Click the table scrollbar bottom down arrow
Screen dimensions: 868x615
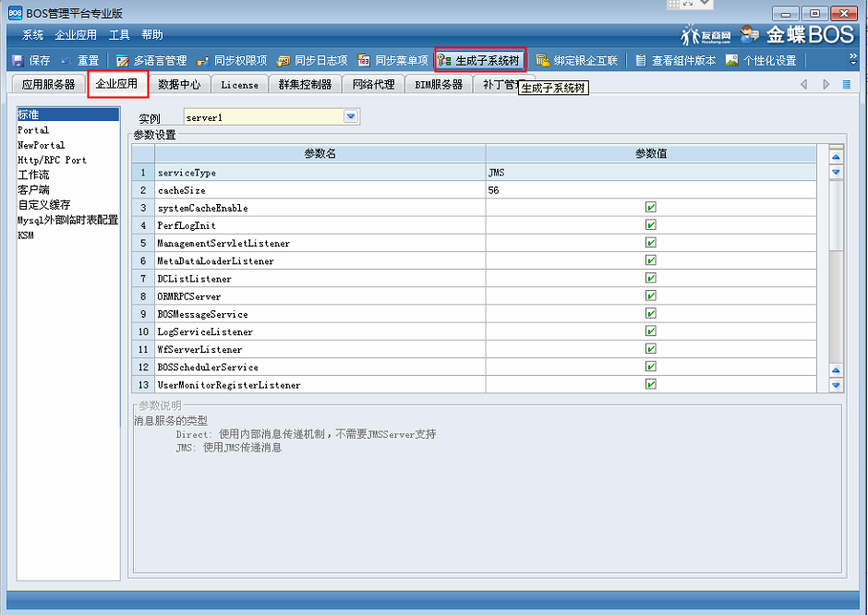point(836,385)
